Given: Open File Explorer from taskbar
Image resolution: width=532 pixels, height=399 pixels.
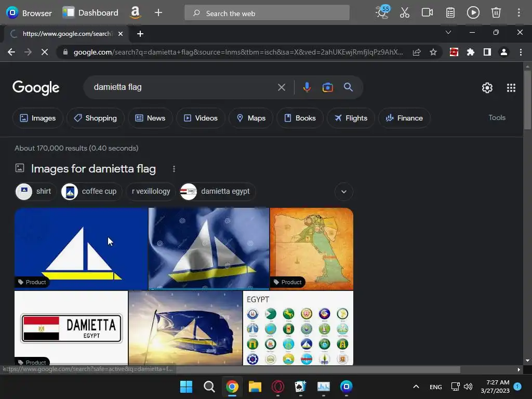Looking at the screenshot, I should pyautogui.click(x=255, y=387).
